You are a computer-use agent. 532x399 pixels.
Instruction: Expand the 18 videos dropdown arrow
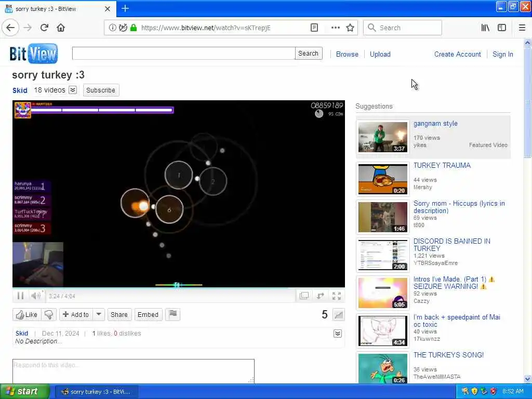[x=73, y=90]
